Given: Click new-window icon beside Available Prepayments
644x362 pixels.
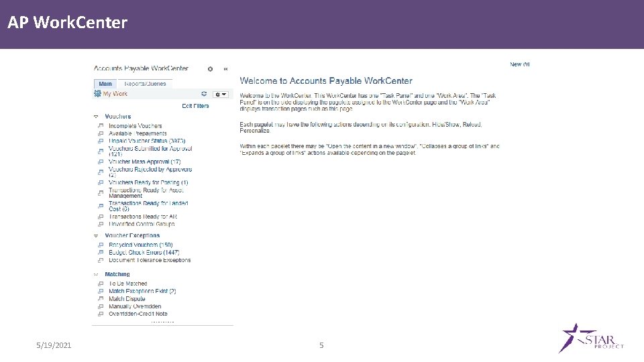Looking at the screenshot, I should click(101, 133).
